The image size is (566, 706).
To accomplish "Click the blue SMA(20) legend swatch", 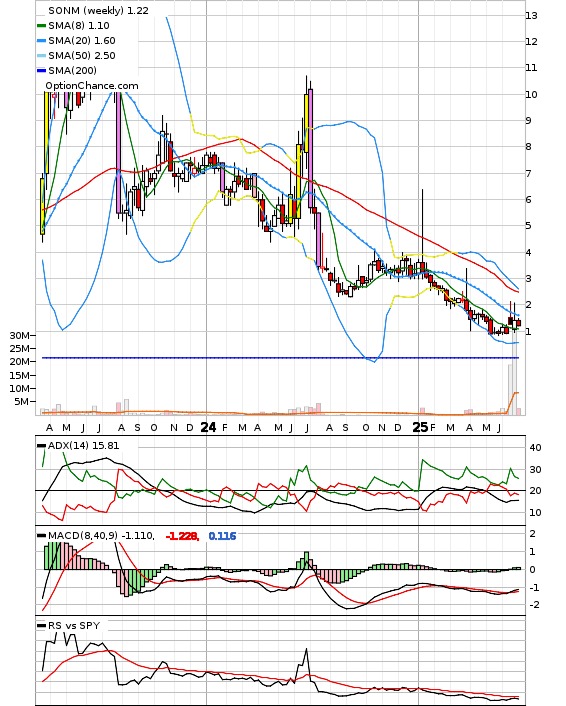I will click(x=41, y=41).
